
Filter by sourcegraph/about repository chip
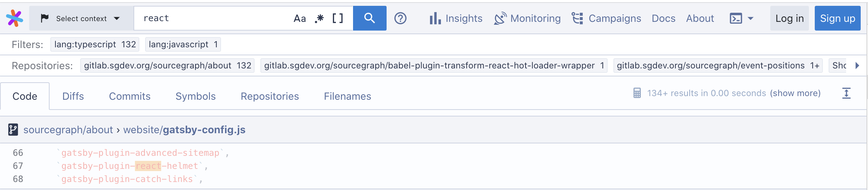(x=167, y=66)
